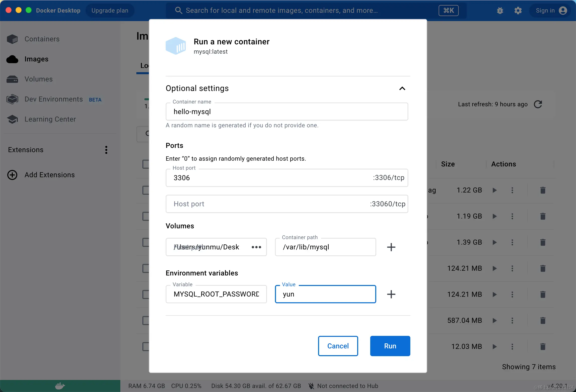The width and height of the screenshot is (576, 392).
Task: Open more actions for 1.39 GB image
Action: click(512, 242)
